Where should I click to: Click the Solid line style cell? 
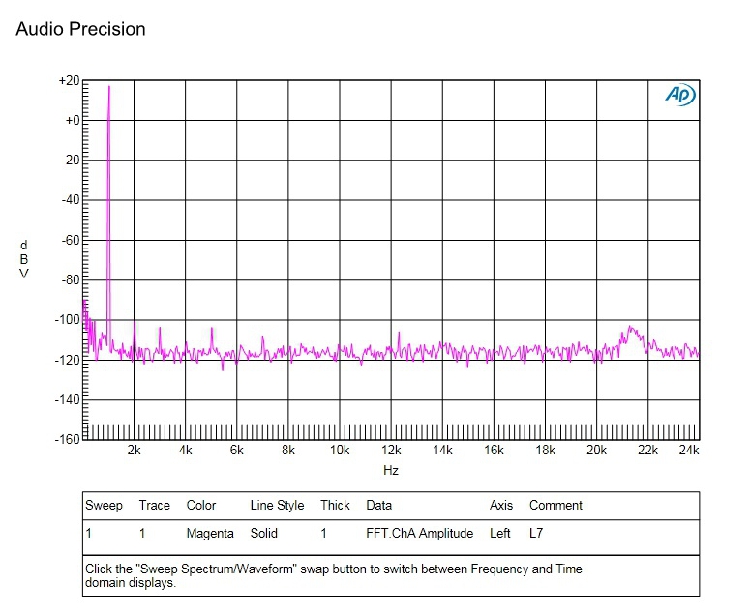(264, 533)
